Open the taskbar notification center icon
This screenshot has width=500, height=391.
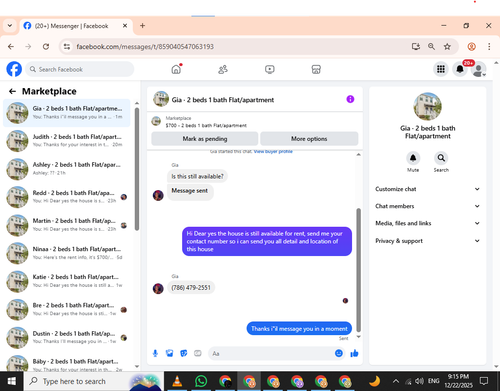coord(484,381)
